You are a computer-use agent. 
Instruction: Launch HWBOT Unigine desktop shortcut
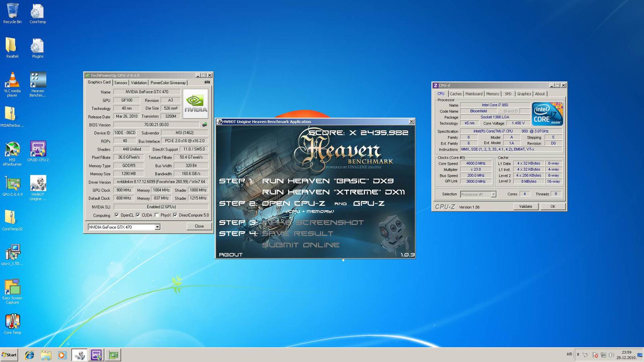click(x=38, y=188)
